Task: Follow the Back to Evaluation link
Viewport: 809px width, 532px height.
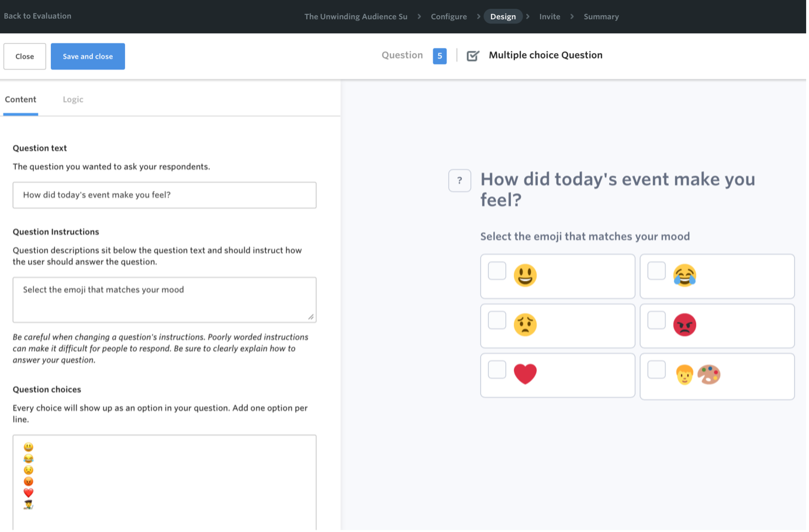Action: [x=37, y=16]
